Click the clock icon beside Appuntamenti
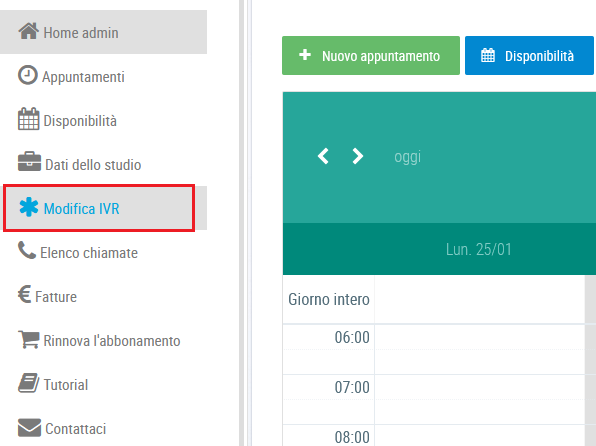Image resolution: width=596 pixels, height=446 pixels. tap(28, 75)
